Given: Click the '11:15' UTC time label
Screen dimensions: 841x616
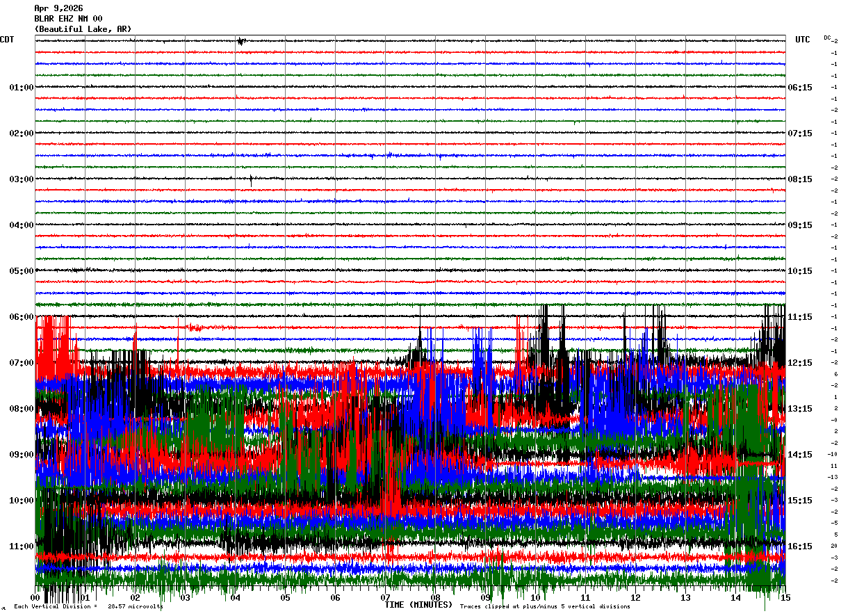Looking at the screenshot, I should coord(800,317).
